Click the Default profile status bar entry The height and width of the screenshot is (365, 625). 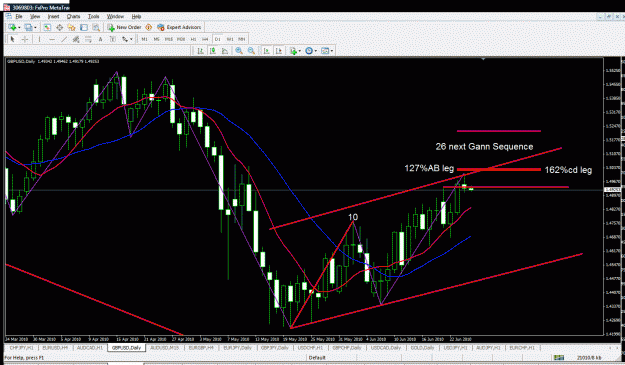pos(317,358)
